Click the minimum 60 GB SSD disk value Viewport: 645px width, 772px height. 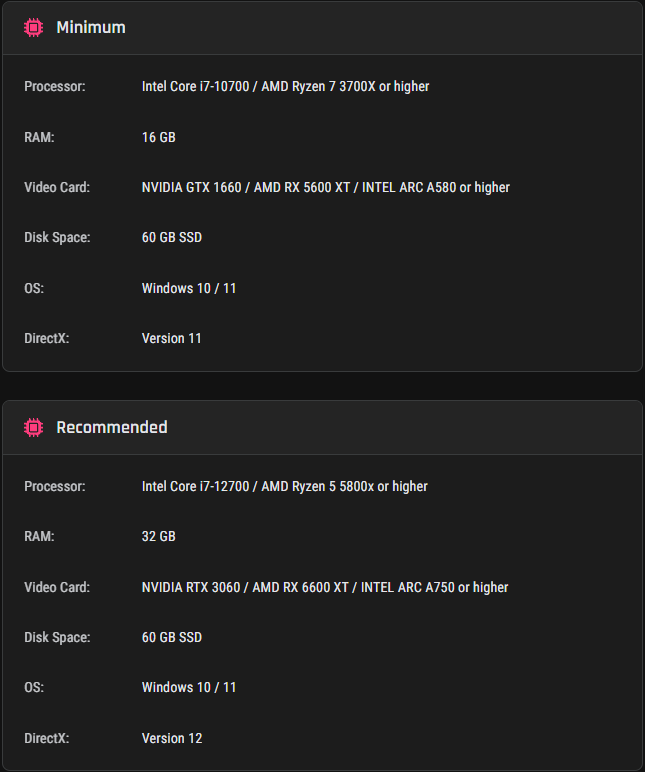172,238
